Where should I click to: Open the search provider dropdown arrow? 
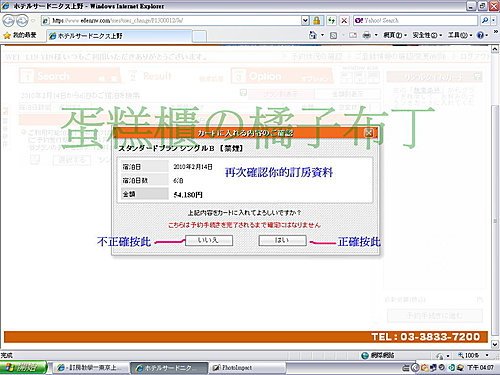pyautogui.click(x=493, y=21)
